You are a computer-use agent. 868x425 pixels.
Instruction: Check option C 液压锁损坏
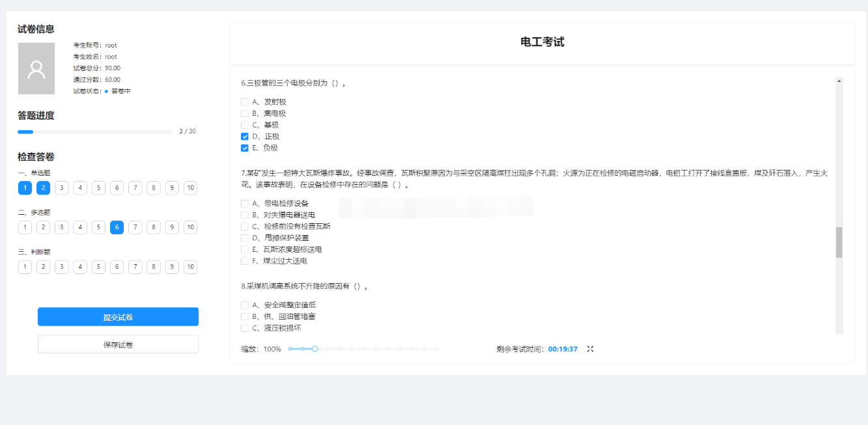pyautogui.click(x=245, y=328)
